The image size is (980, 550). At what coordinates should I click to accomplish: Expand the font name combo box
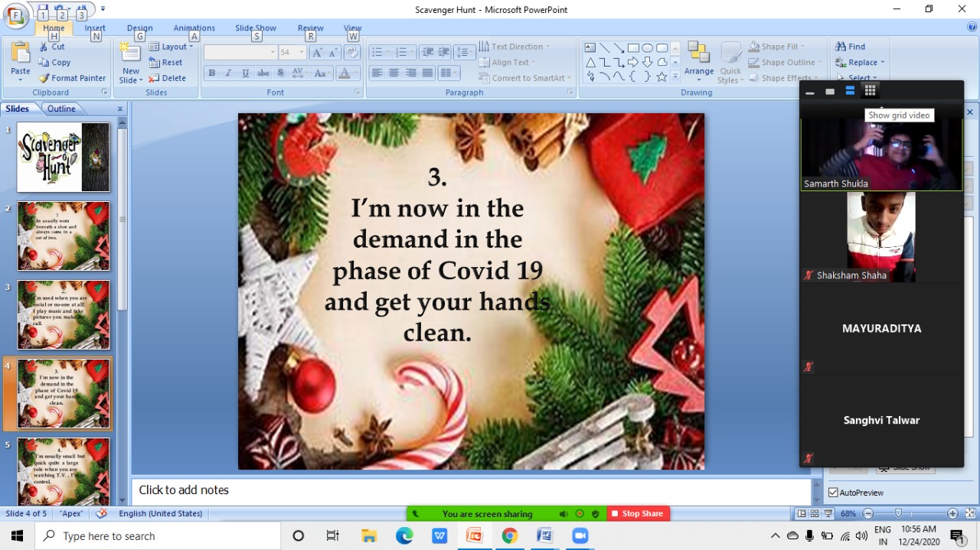273,52
